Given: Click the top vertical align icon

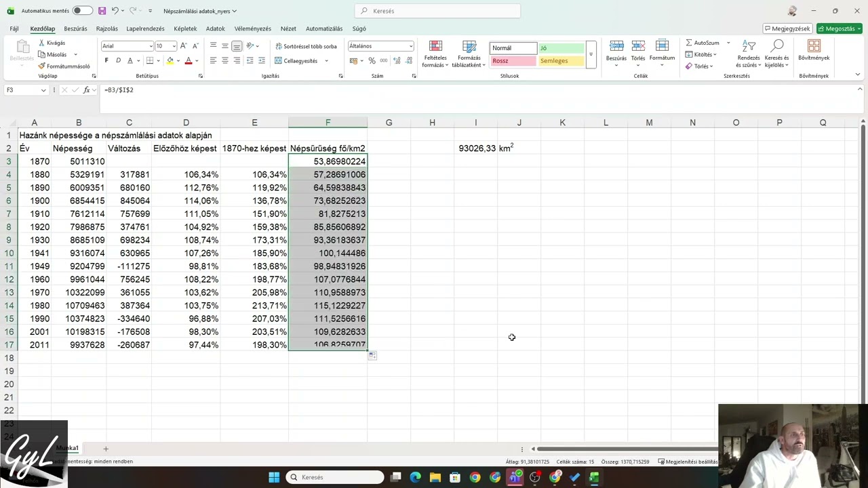Looking at the screenshot, I should pos(213,46).
